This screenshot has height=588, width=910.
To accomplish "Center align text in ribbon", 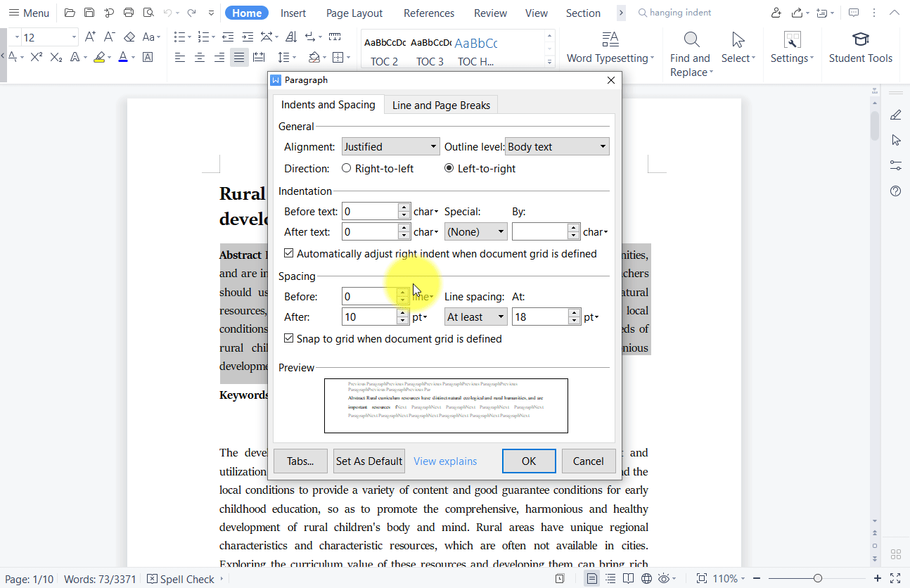I will pyautogui.click(x=200, y=58).
